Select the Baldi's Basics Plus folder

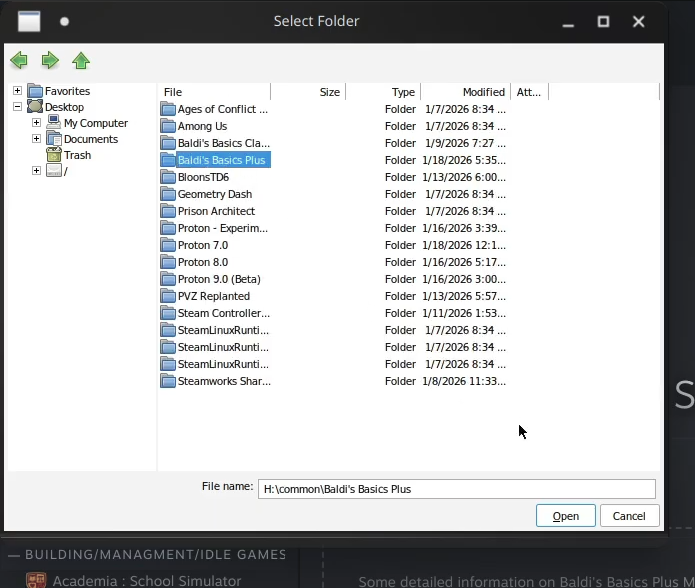(x=222, y=160)
